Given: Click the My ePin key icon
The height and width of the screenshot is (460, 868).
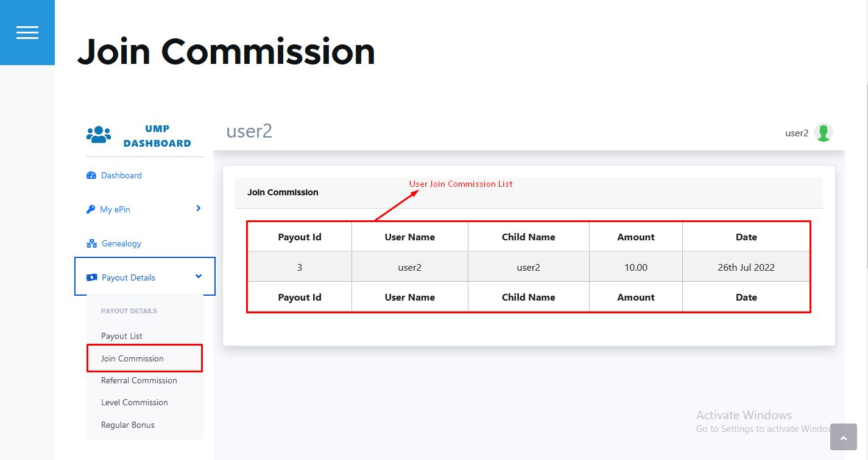Looking at the screenshot, I should click(91, 209).
